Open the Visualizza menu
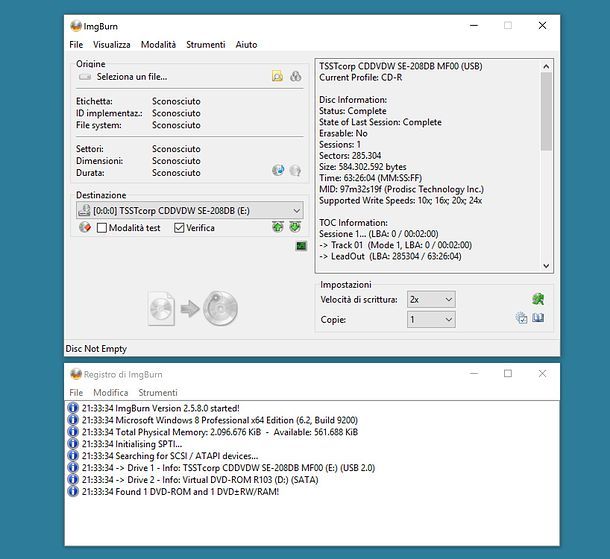 coord(112,45)
